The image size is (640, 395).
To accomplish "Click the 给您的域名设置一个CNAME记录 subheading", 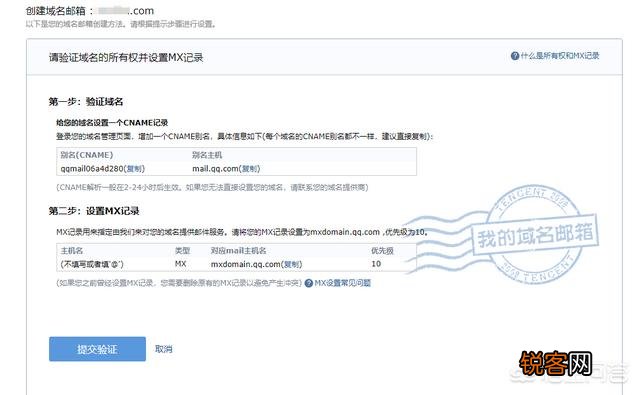I will 112,122.
